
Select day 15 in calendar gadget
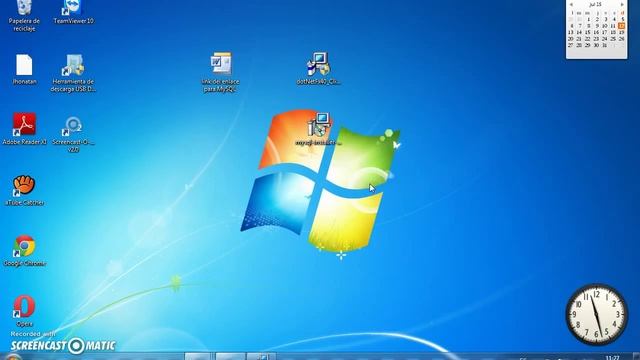tap(588, 32)
